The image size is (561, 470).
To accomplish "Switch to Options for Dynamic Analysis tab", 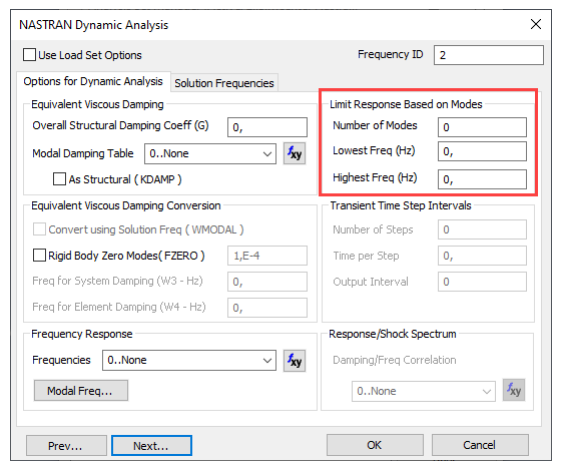I will (x=93, y=82).
